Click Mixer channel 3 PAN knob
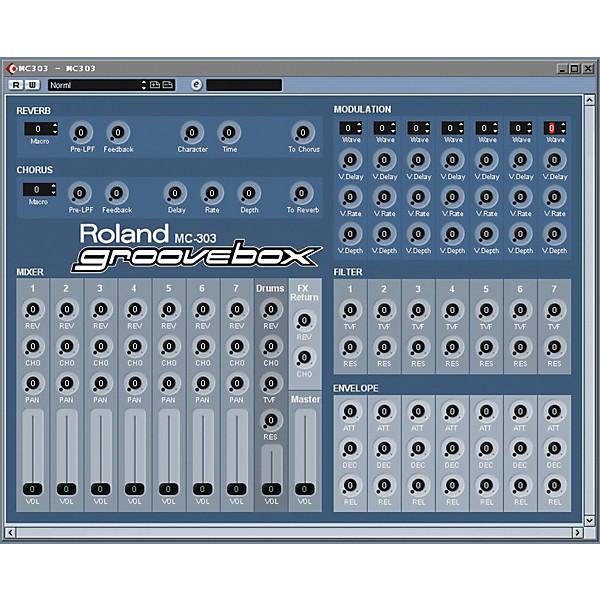 [x=101, y=383]
